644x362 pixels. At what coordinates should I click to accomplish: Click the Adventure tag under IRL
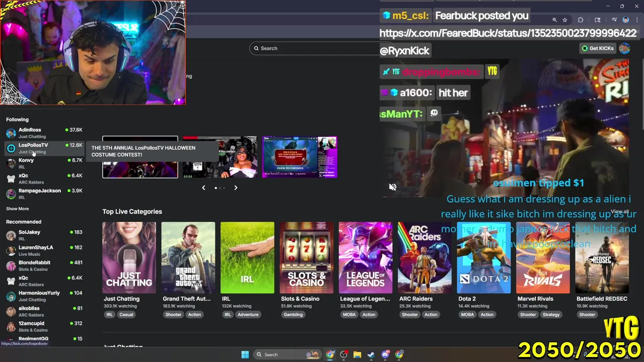248,315
